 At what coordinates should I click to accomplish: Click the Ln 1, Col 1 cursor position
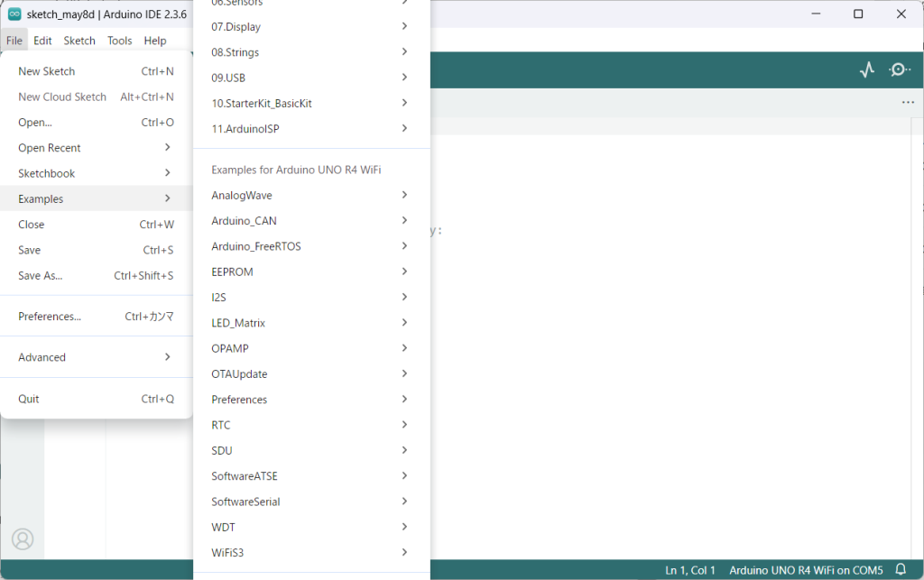(690, 570)
